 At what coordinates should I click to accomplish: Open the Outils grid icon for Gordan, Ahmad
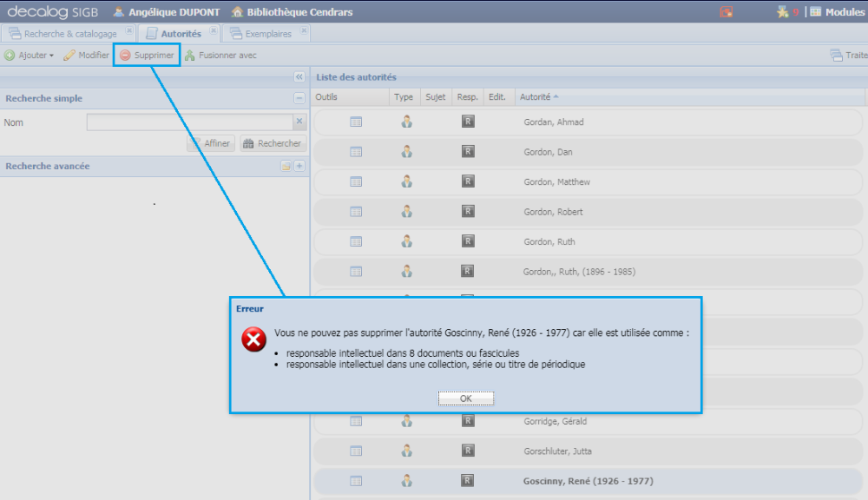point(356,122)
